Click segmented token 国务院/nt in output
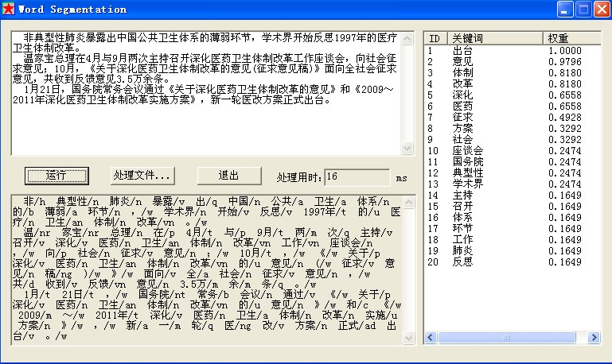The height and width of the screenshot is (364, 612). click(162, 295)
